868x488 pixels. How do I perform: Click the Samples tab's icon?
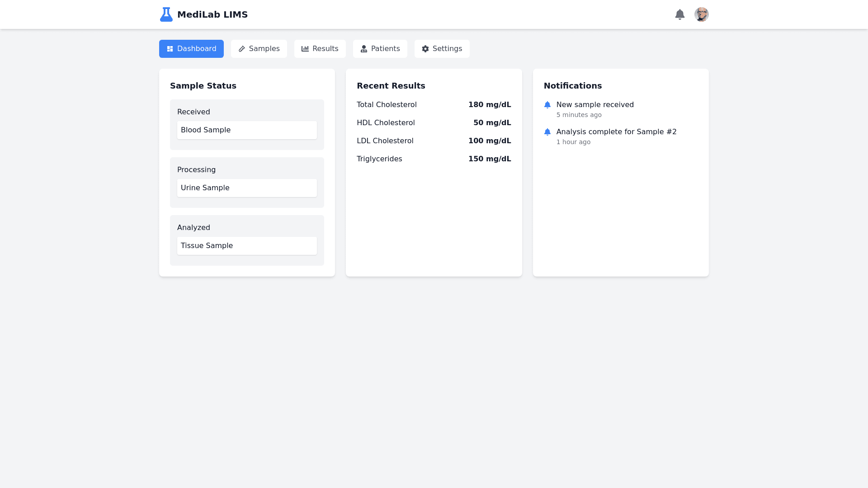[242, 49]
